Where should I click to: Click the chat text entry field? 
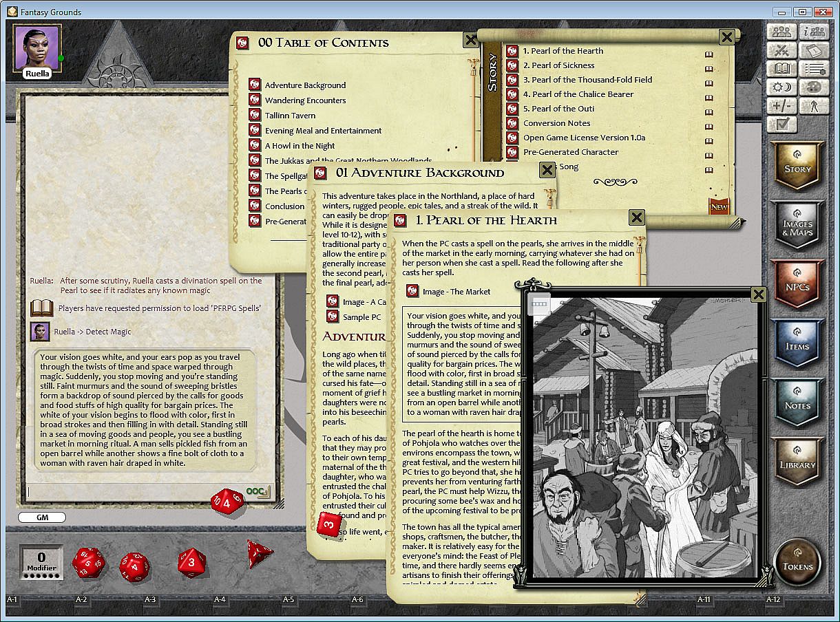point(136,491)
